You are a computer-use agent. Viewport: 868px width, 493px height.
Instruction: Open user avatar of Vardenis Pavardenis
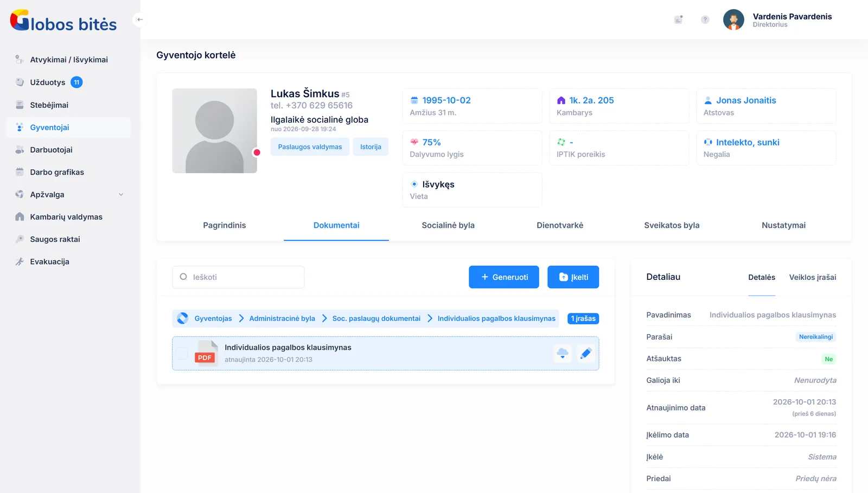[x=733, y=20]
